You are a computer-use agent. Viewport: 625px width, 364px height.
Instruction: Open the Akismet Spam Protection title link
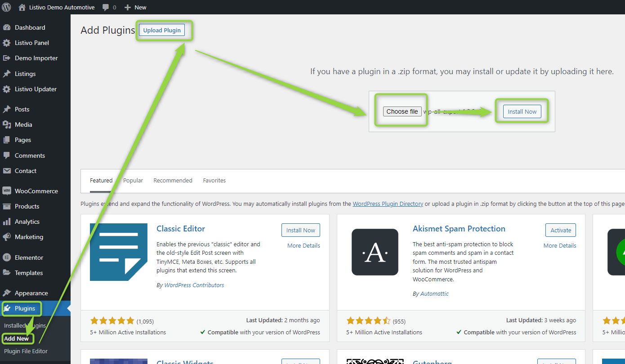pos(459,228)
